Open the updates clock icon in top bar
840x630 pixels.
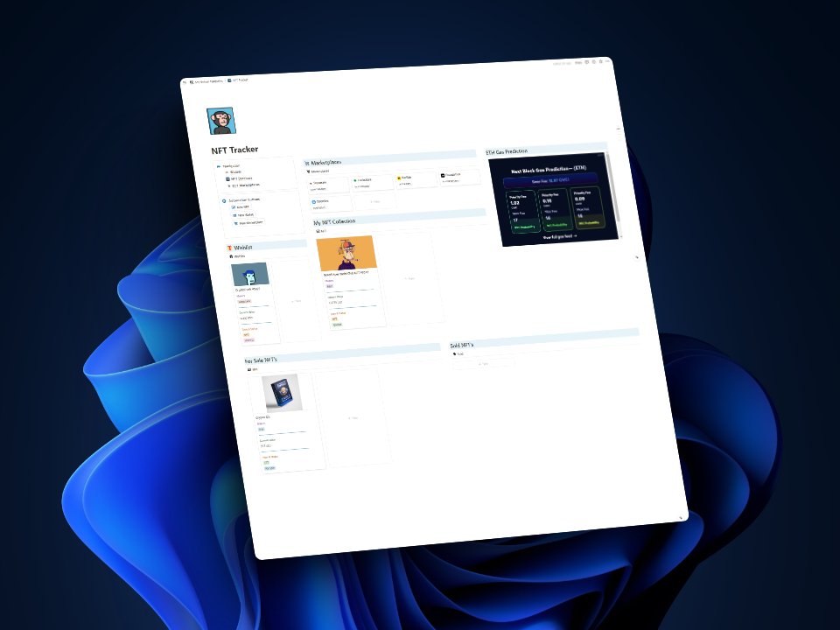[x=593, y=62]
